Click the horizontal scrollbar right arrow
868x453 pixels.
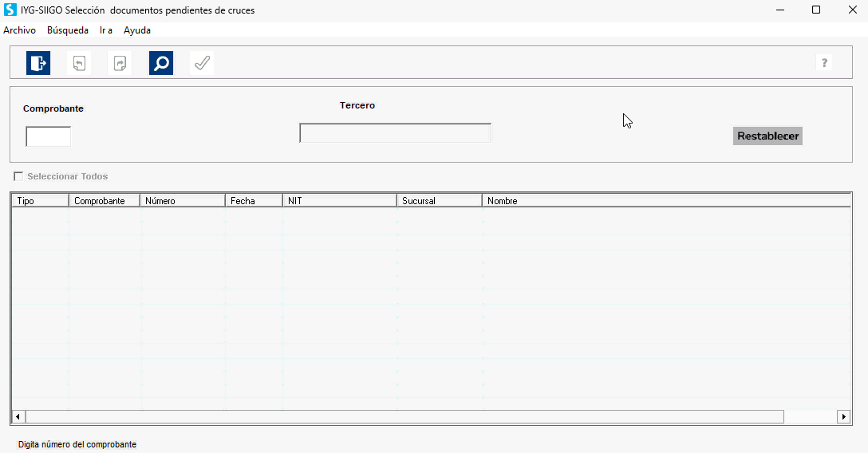pos(843,416)
